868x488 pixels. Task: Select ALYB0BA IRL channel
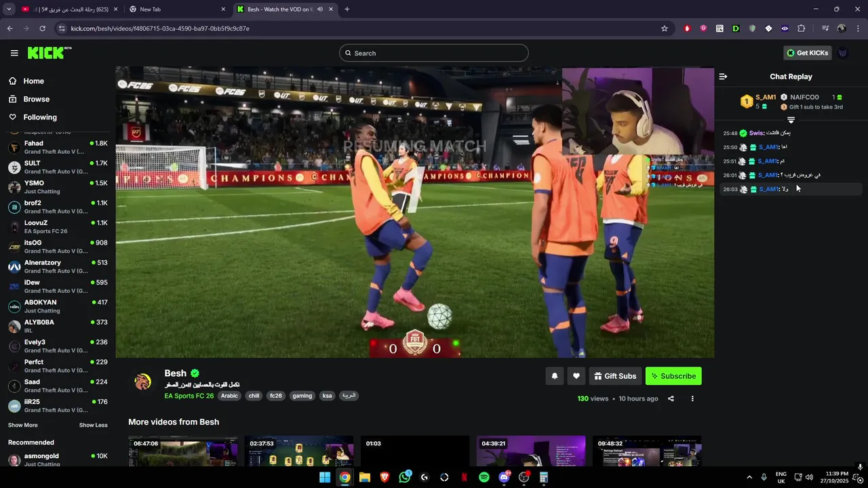click(x=58, y=326)
